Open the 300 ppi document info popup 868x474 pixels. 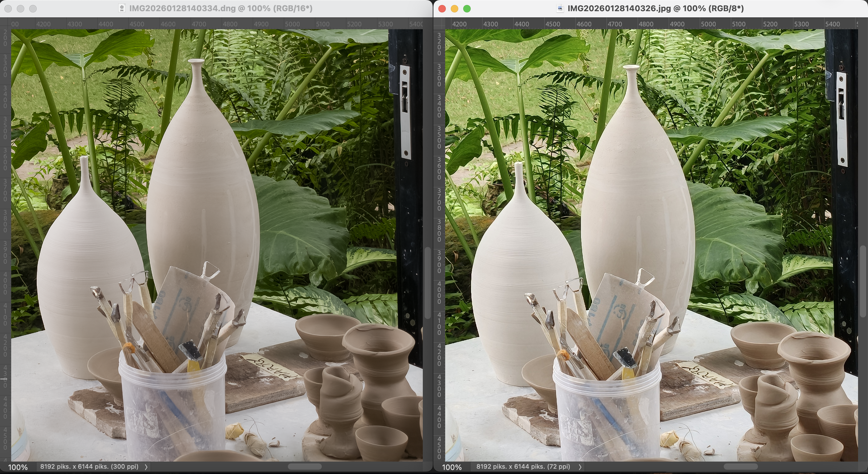click(89, 467)
